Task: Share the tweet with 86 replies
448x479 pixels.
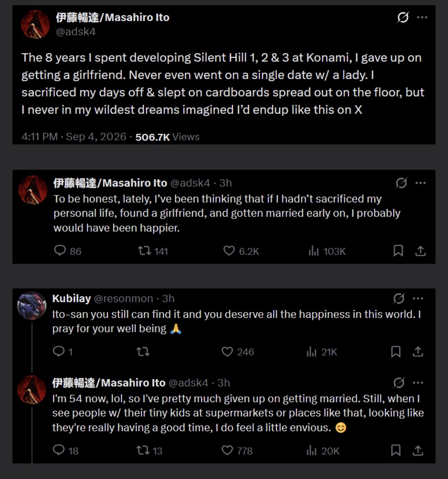Action: click(420, 251)
